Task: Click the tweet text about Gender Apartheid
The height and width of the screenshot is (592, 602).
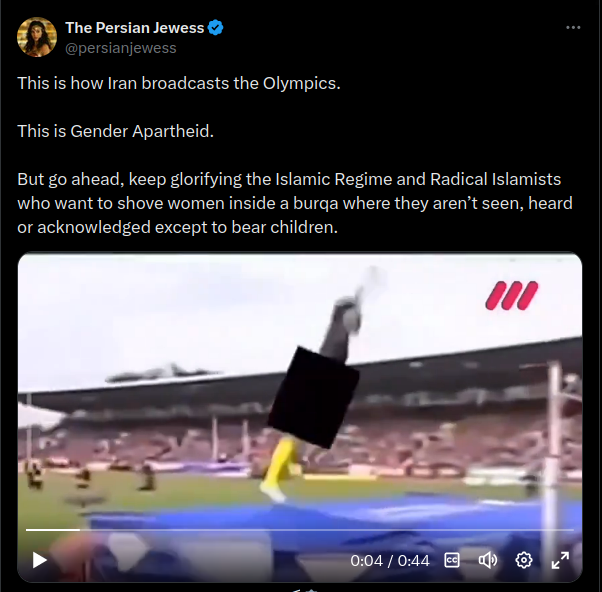Action: click(x=116, y=131)
